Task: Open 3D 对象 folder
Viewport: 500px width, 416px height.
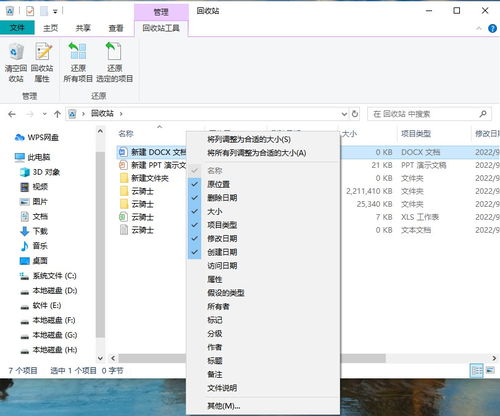Action: coord(40,172)
